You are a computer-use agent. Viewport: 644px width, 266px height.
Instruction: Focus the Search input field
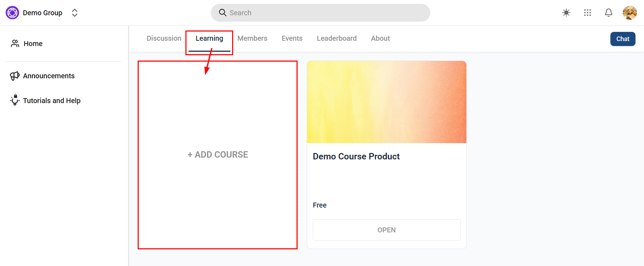point(321,13)
